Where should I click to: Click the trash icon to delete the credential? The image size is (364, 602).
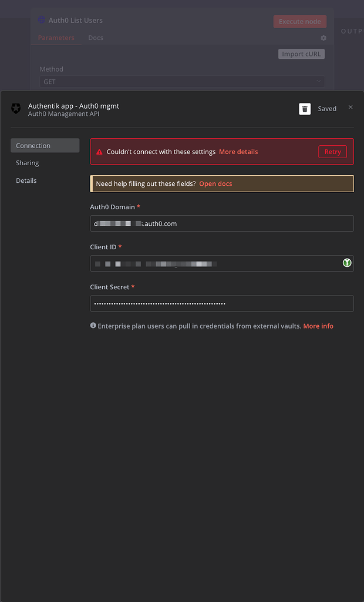[305, 108]
